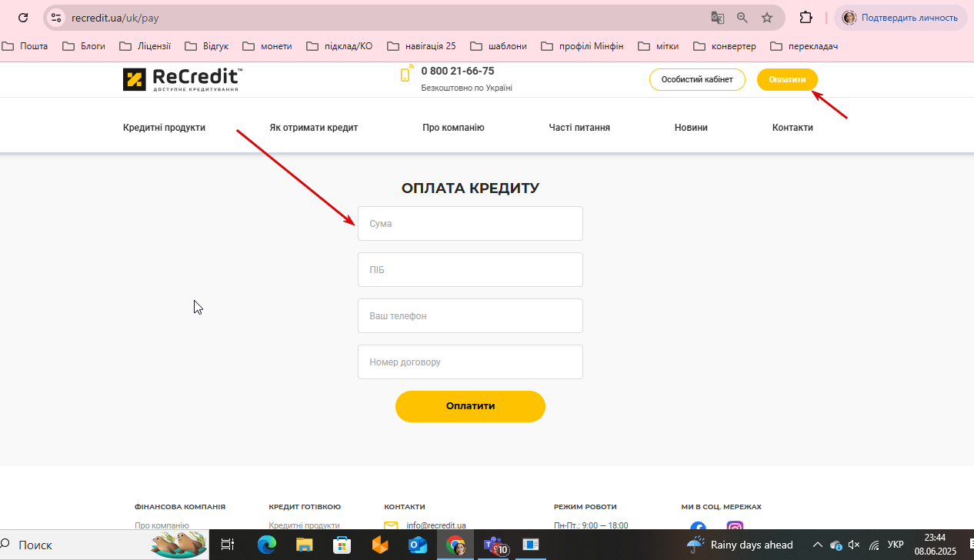Click the yellow phone icon near the hotline number
This screenshot has width=974, height=560.
coord(406,75)
